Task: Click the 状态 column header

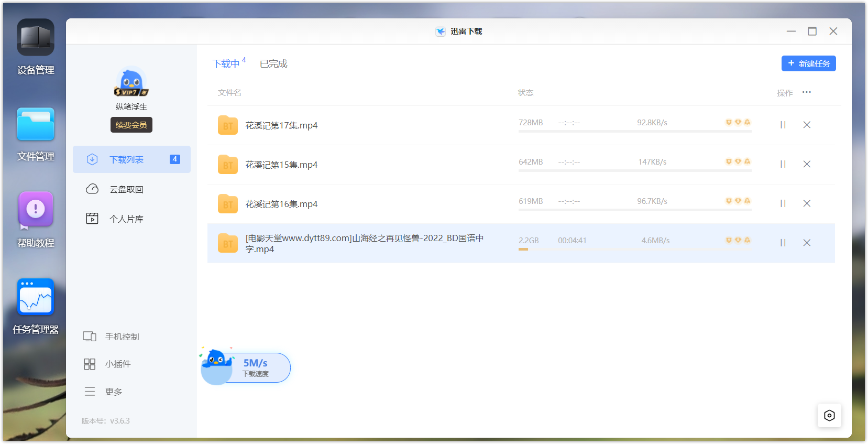Action: point(526,92)
